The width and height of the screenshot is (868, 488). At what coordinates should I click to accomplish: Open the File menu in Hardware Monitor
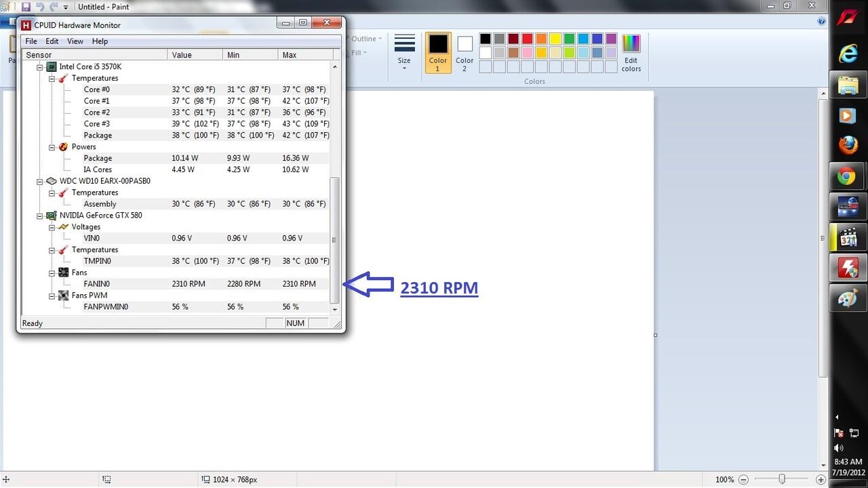tap(31, 41)
